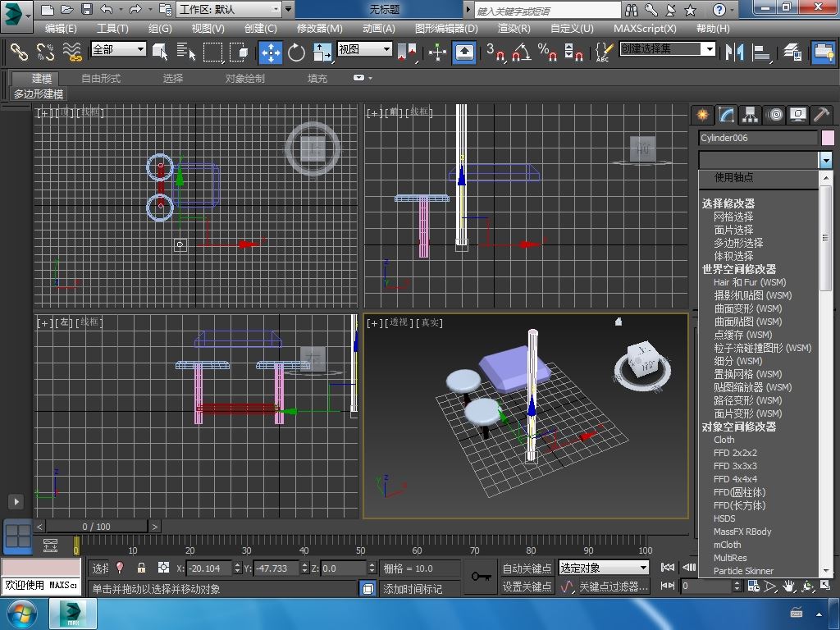Open the Utilities hammer panel

(x=821, y=115)
